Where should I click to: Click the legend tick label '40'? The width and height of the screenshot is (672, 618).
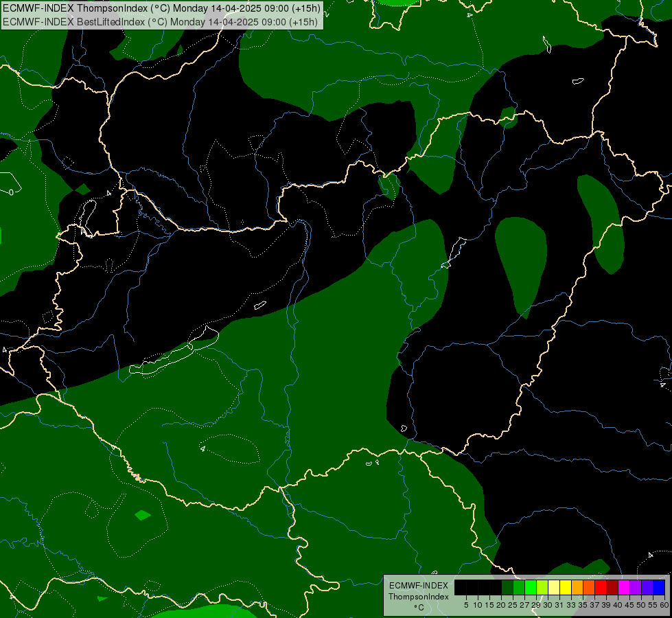618,605
